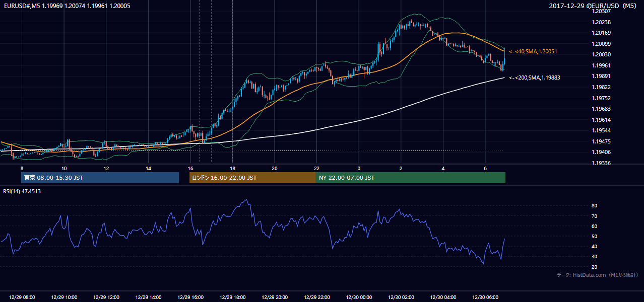Click RSI scale level 50
Image resolution: width=644 pixels, height=302 pixels.
coord(595,236)
